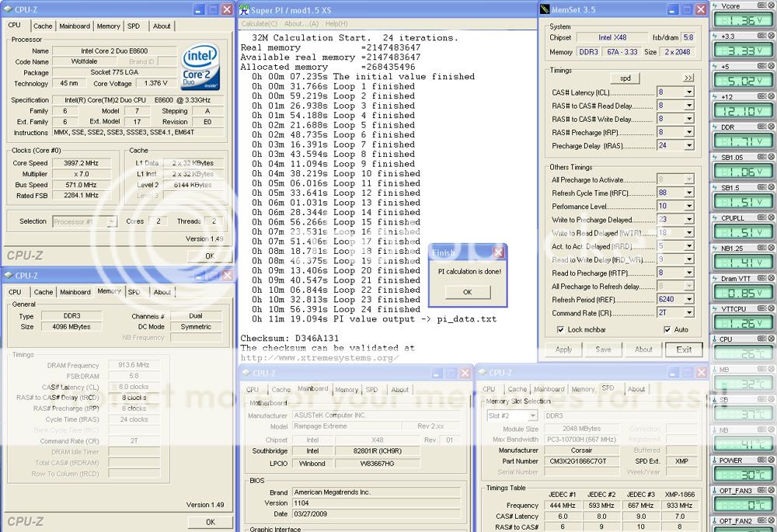Open the settings icon for the +3.3 sensor

pos(762,37)
